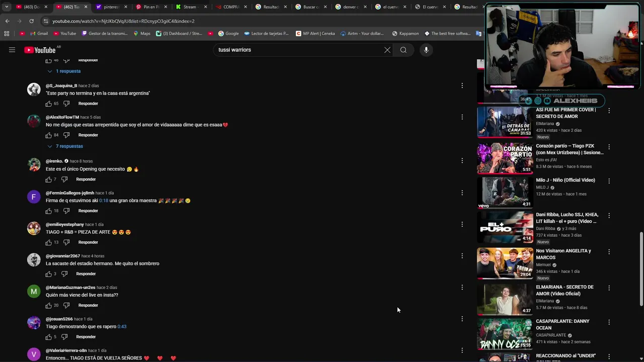This screenshot has width=644, height=362.
Task: Switch to the Buscar browser tab
Action: coord(310,7)
